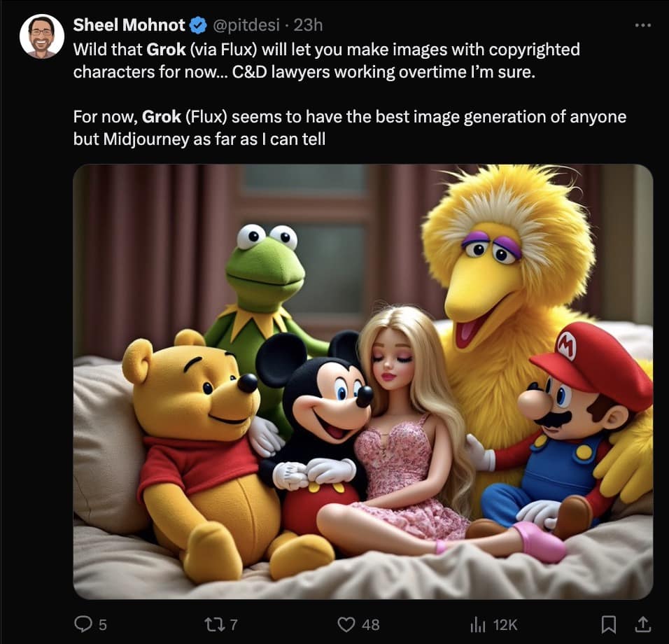Screen dimensions: 669x644
Task: Like the tweet with the heart icon
Action: point(346,624)
